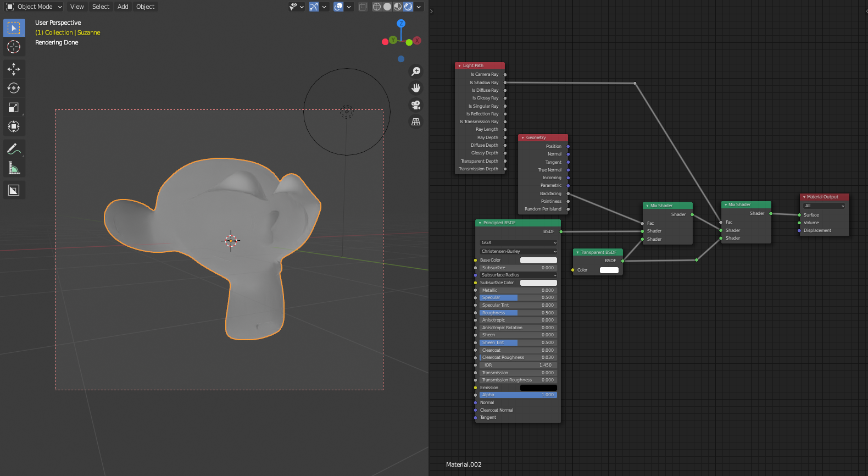Open the gizmo options dropdown arrow
This screenshot has height=476, width=868.
coord(324,7)
